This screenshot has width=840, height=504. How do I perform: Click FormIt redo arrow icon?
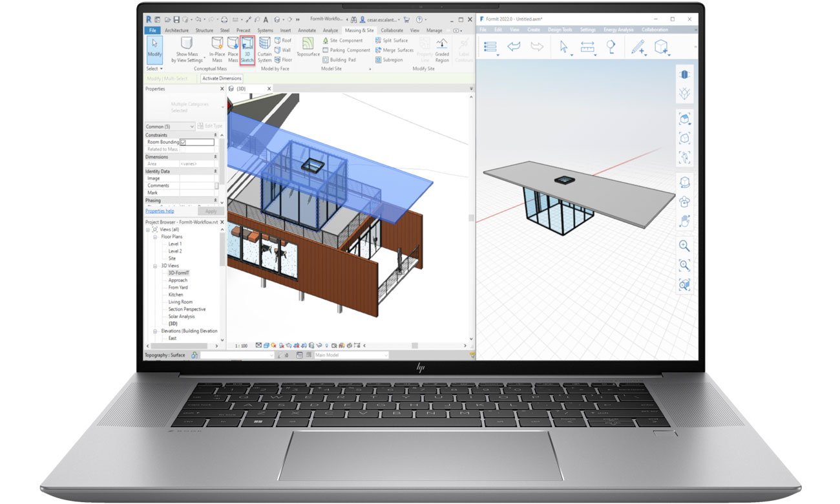(x=537, y=47)
